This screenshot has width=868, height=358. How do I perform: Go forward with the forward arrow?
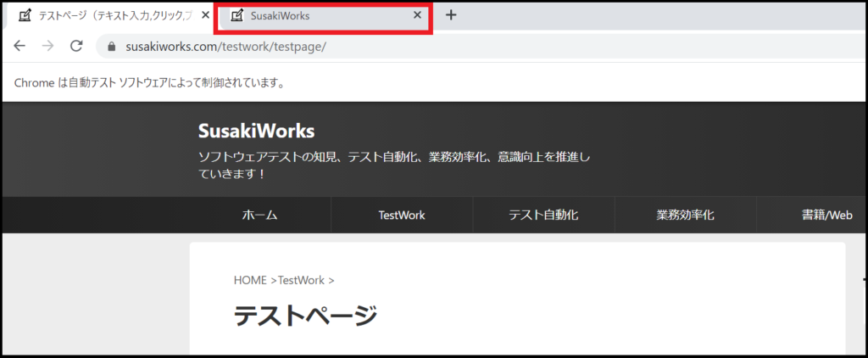(48, 46)
